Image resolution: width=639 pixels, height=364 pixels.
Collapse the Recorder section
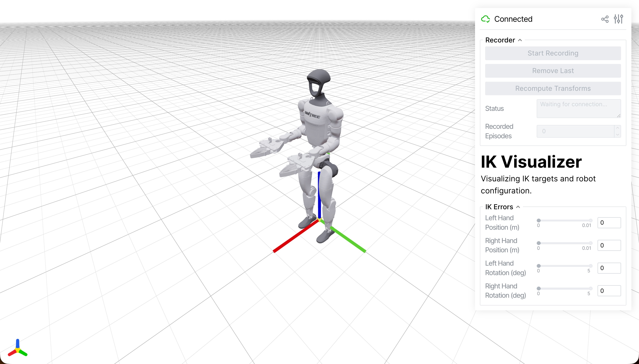pos(520,40)
